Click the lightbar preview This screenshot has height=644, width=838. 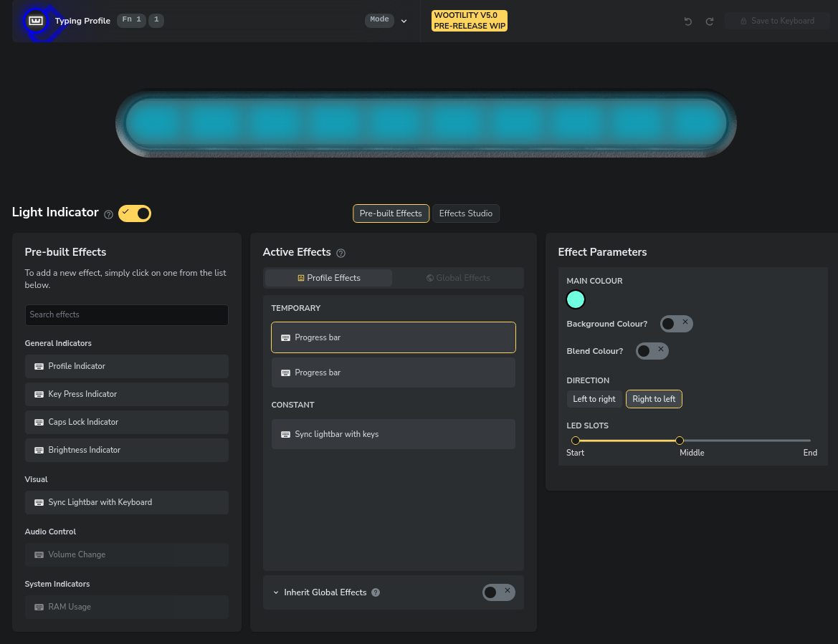point(426,123)
